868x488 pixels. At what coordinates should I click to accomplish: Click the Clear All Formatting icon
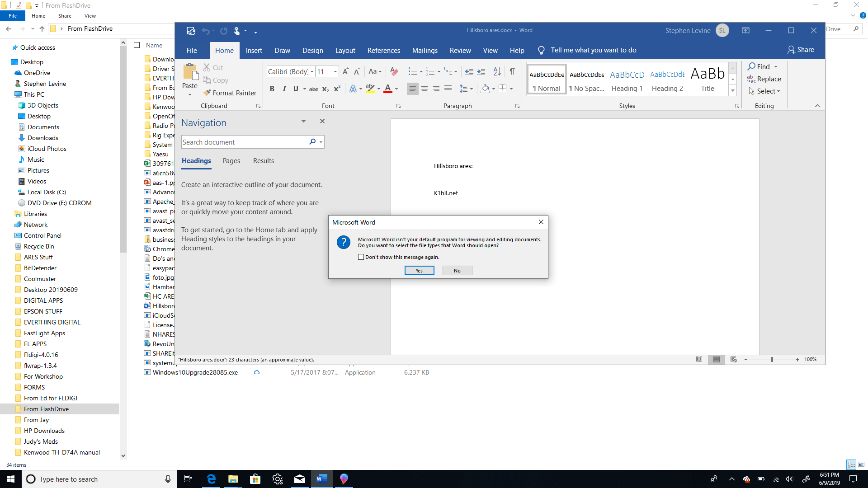tap(394, 71)
